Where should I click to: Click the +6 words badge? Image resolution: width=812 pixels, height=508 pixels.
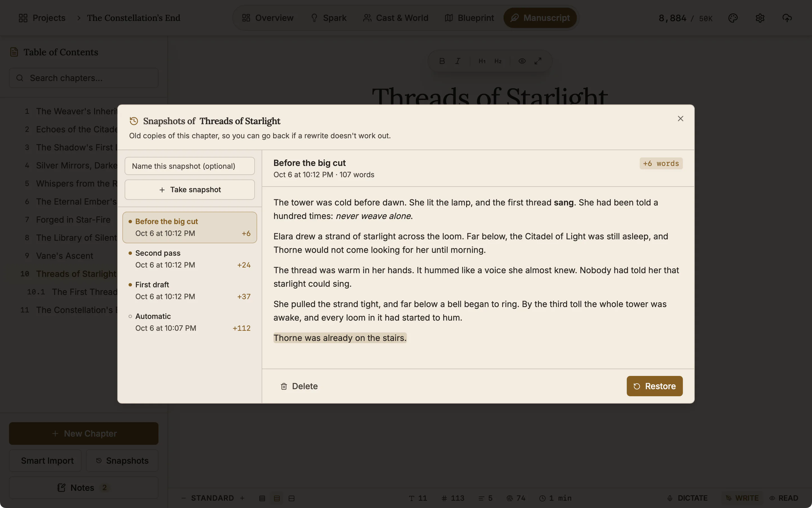[661, 164]
